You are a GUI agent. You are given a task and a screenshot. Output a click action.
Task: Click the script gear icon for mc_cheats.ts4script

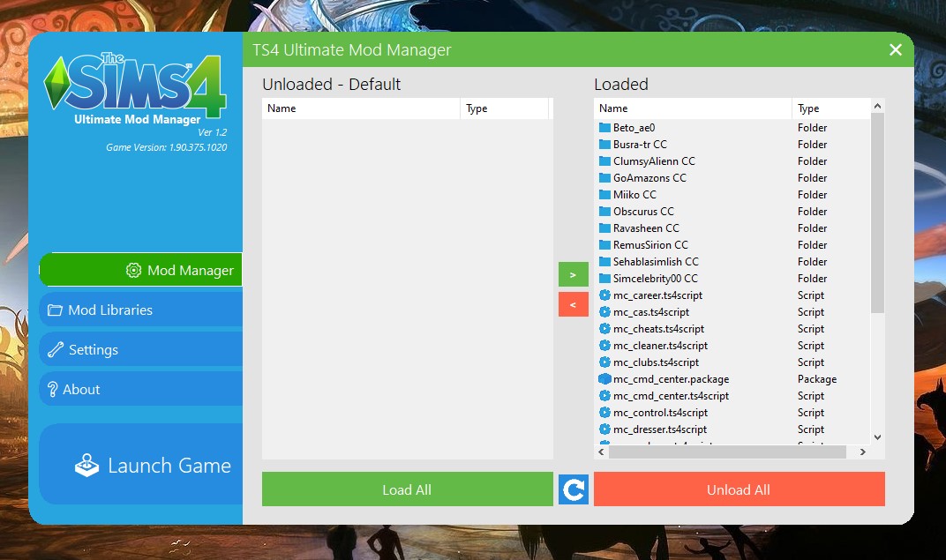tap(604, 329)
